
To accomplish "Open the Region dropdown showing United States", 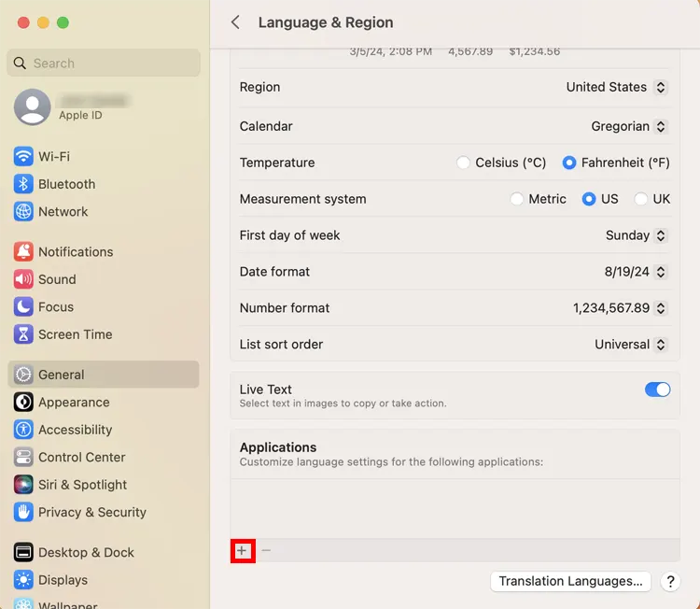I will tap(617, 87).
